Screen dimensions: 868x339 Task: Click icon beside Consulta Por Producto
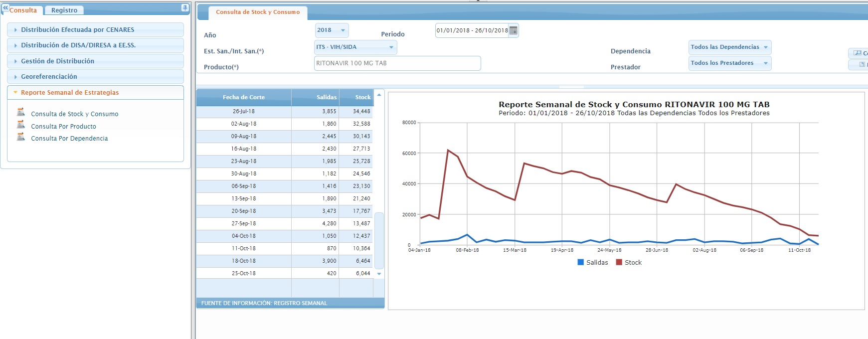21,125
